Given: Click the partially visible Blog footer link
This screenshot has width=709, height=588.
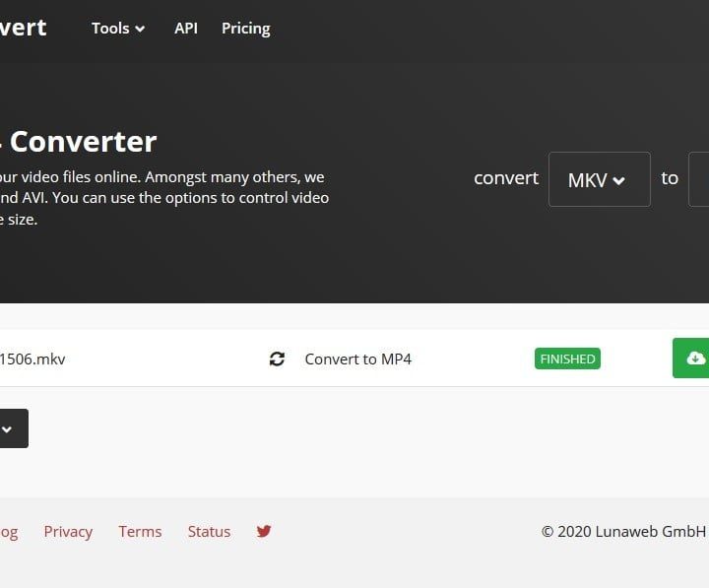Looking at the screenshot, I should tap(8, 531).
